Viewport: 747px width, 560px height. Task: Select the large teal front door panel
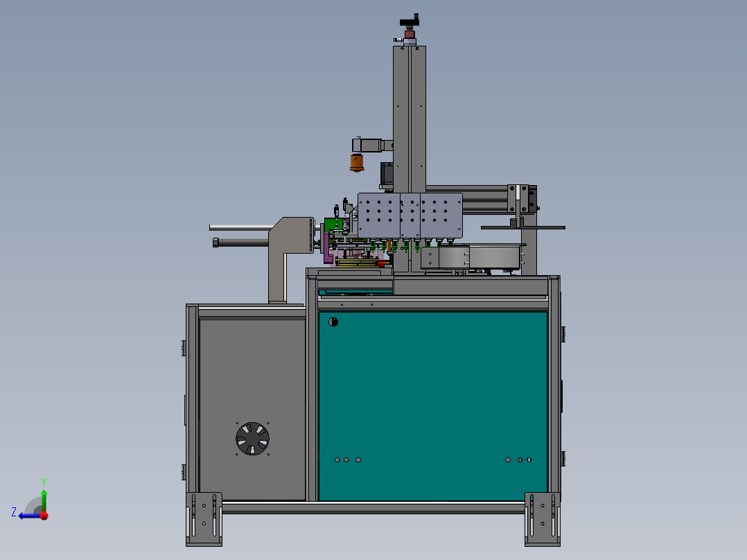(432, 406)
